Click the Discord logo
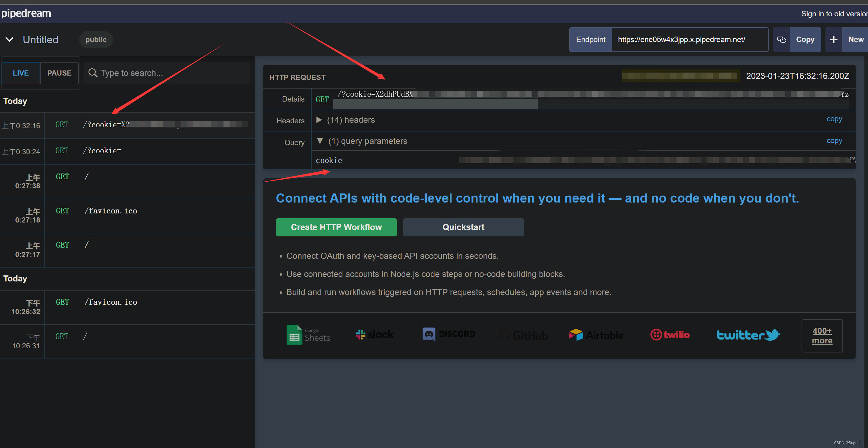This screenshot has width=868, height=448. 448,334
